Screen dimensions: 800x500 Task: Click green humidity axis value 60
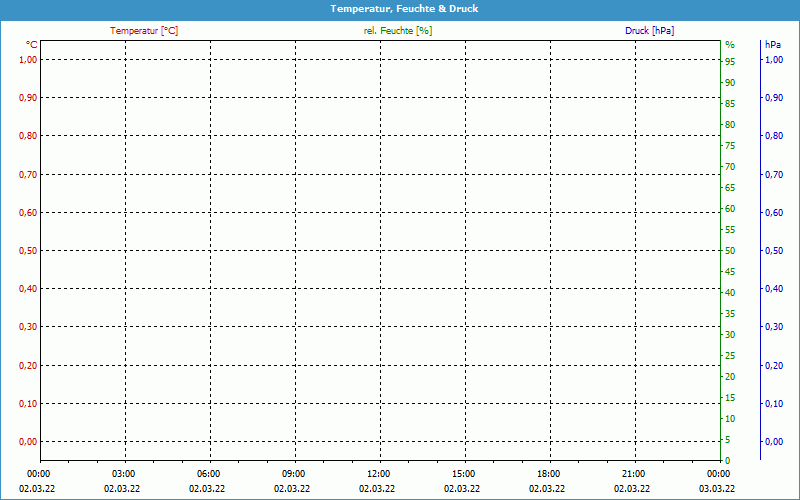point(730,209)
